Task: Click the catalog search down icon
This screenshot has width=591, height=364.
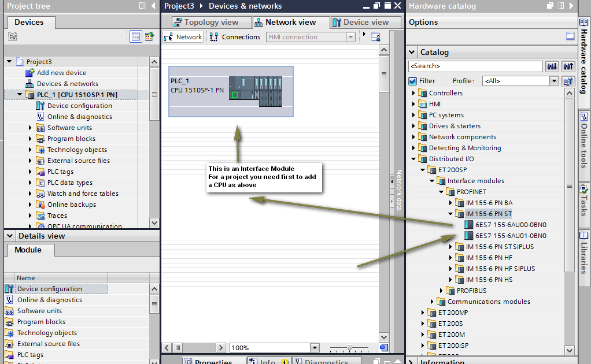Action: [x=552, y=66]
